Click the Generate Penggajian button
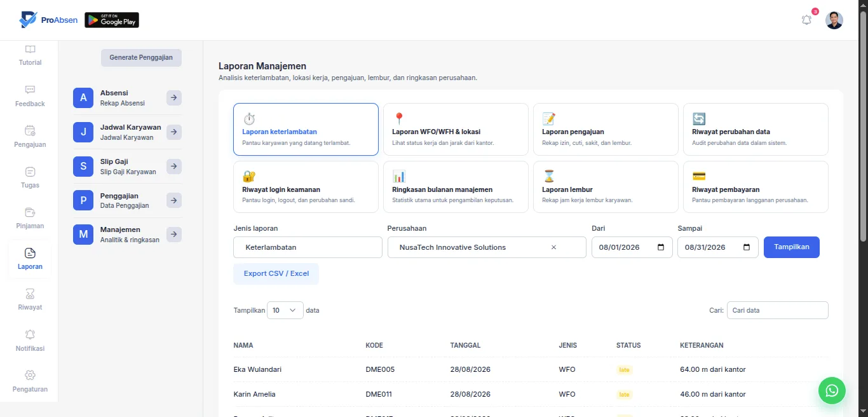This screenshot has height=417, width=868. pos(141,58)
